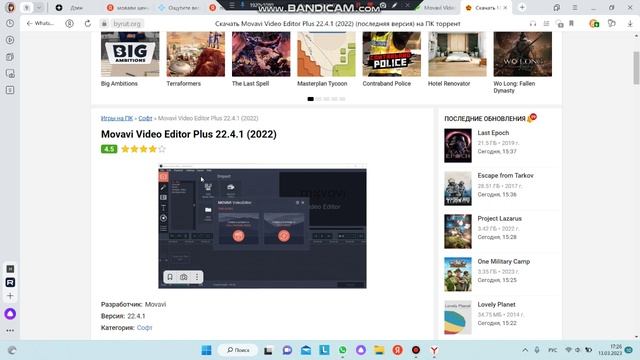The height and width of the screenshot is (360, 640).
Task: Click camera icon on image overlay
Action: [184, 277]
